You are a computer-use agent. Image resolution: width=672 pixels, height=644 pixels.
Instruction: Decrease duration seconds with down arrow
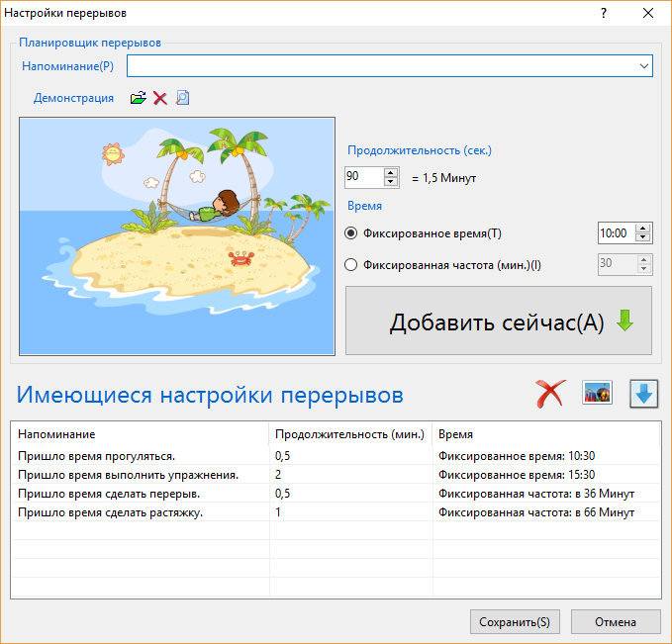(390, 182)
